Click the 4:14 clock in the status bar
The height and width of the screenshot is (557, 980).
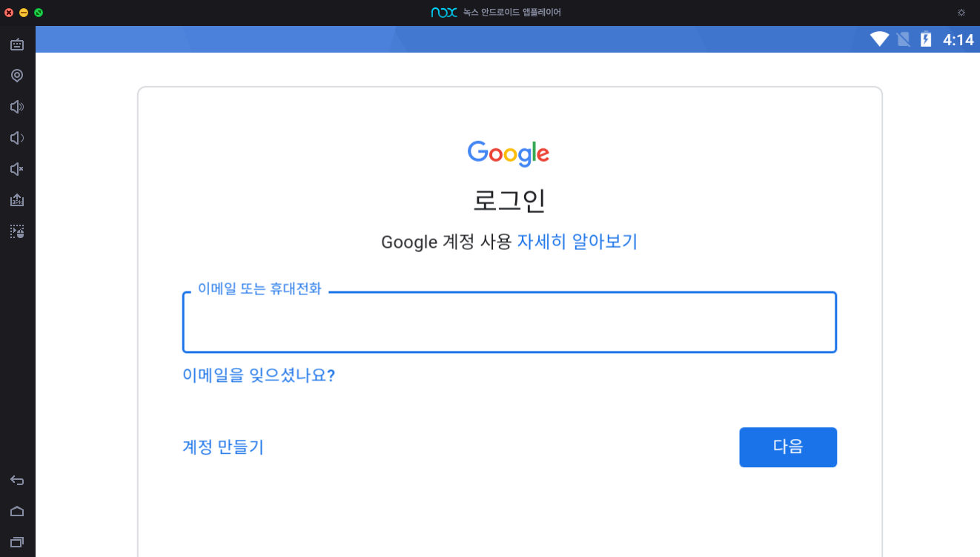958,40
